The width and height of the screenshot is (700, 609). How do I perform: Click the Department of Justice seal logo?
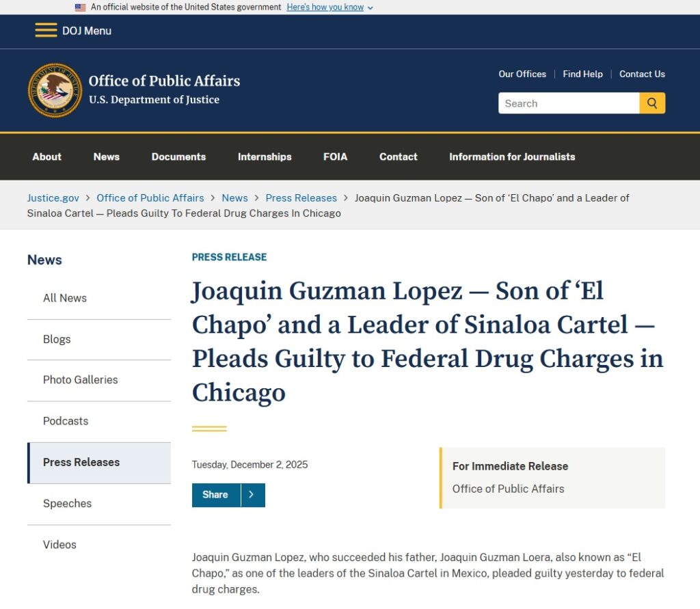[x=55, y=90]
